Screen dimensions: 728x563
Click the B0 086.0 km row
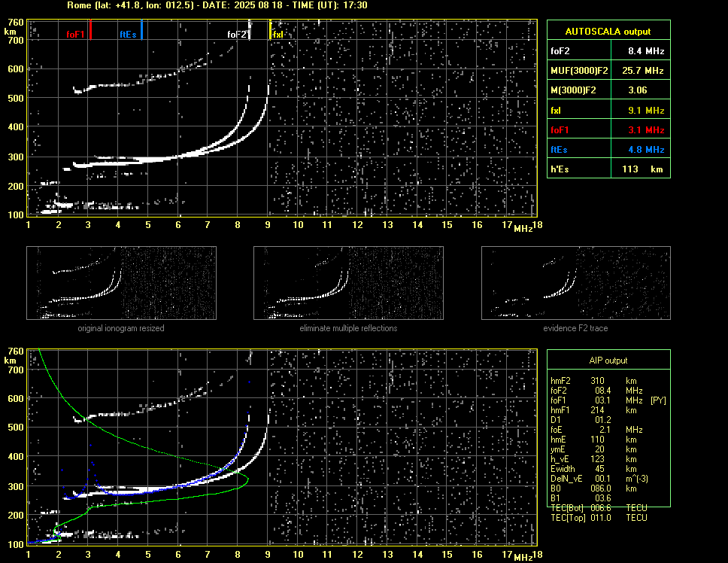click(593, 488)
